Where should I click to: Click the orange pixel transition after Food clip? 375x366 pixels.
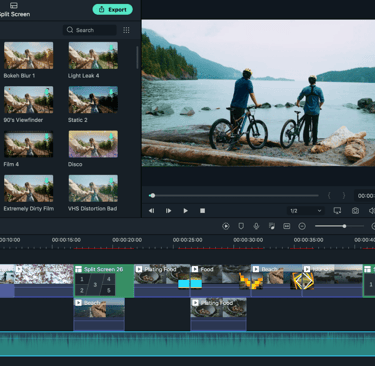point(251,281)
